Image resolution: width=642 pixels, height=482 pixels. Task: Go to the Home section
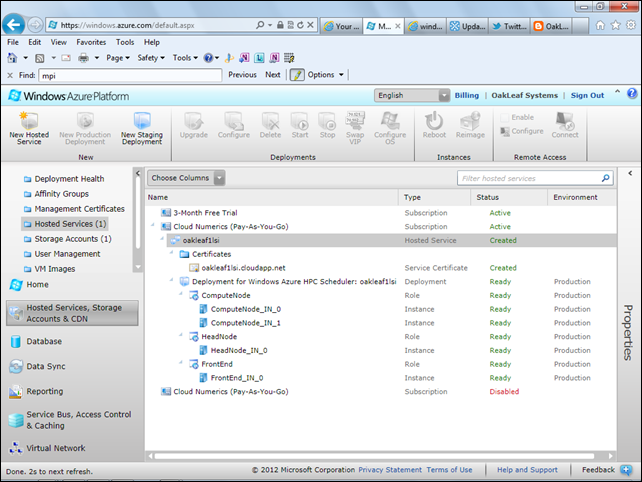(37, 284)
